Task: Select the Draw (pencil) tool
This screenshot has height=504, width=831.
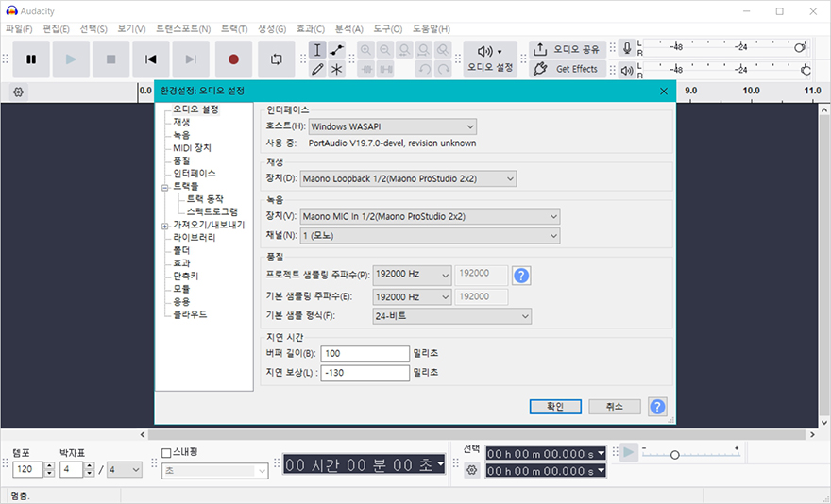Action: (x=317, y=69)
